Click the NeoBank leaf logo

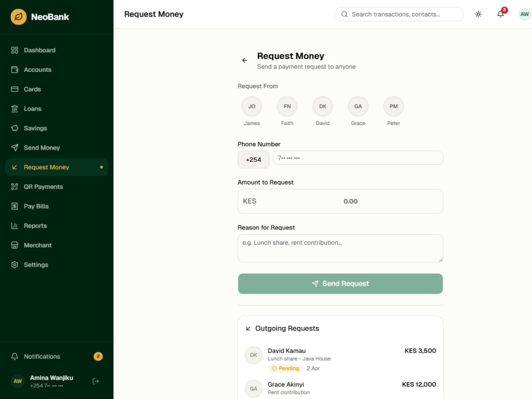(x=18, y=16)
